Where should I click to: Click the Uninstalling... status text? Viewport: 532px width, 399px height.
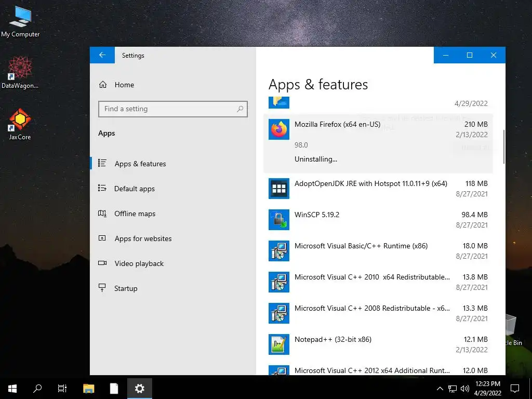316,159
